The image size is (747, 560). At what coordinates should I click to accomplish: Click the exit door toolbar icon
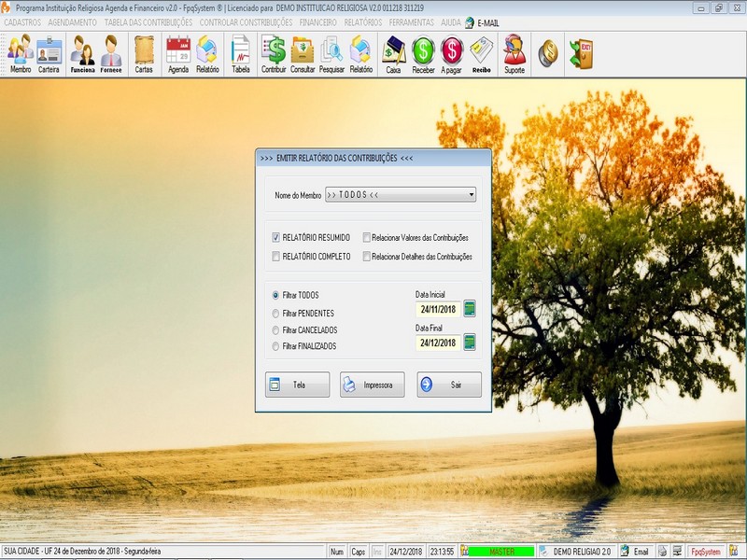(x=581, y=54)
